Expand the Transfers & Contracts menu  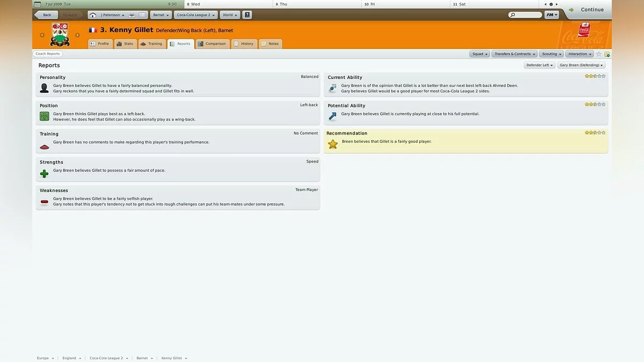point(514,54)
